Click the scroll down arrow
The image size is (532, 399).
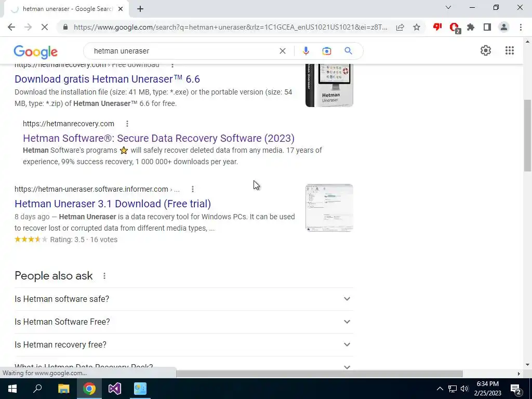(x=527, y=365)
